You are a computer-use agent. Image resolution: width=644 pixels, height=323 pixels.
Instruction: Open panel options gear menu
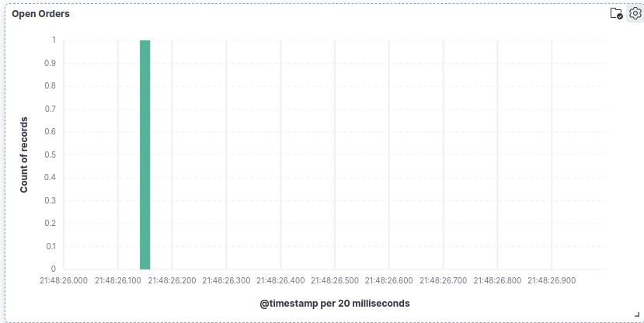pos(634,13)
